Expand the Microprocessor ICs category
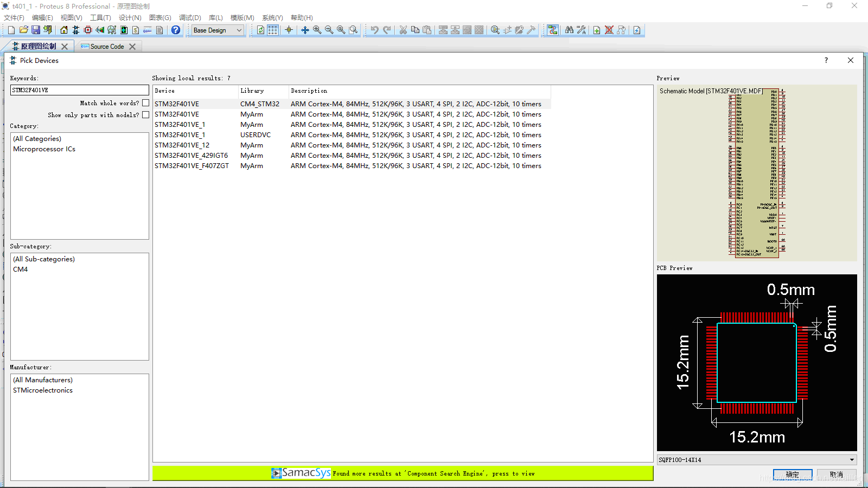Screen dimensions: 868x488 click(44, 149)
